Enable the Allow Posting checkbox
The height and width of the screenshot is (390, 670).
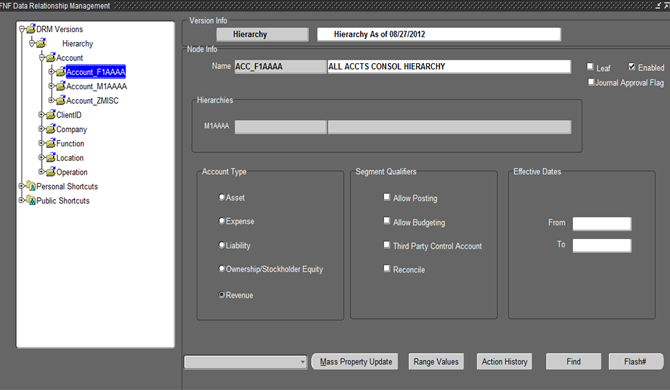click(387, 197)
